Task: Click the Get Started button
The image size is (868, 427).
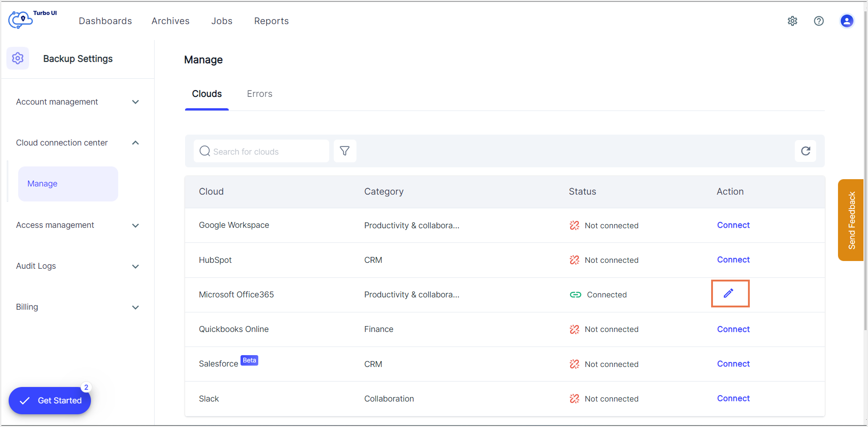Action: click(50, 400)
